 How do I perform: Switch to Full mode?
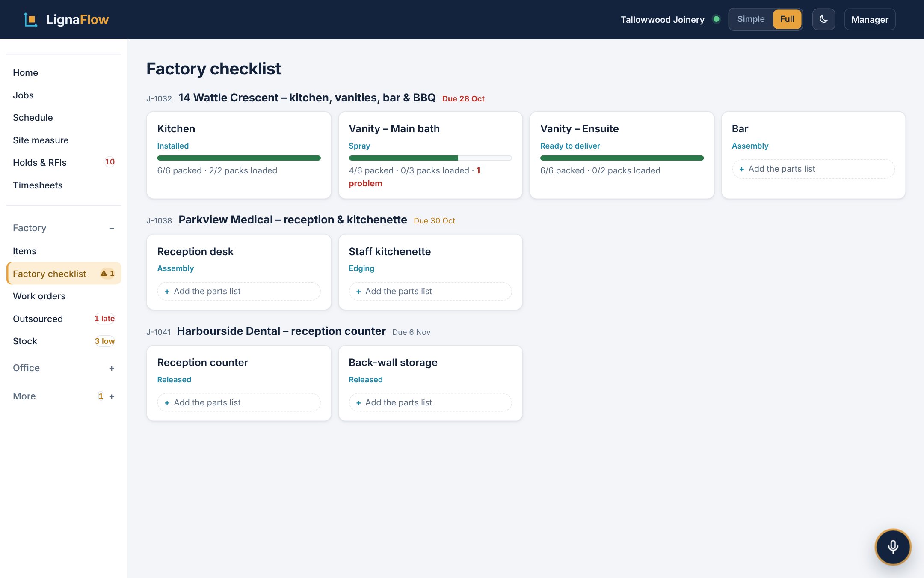(787, 19)
